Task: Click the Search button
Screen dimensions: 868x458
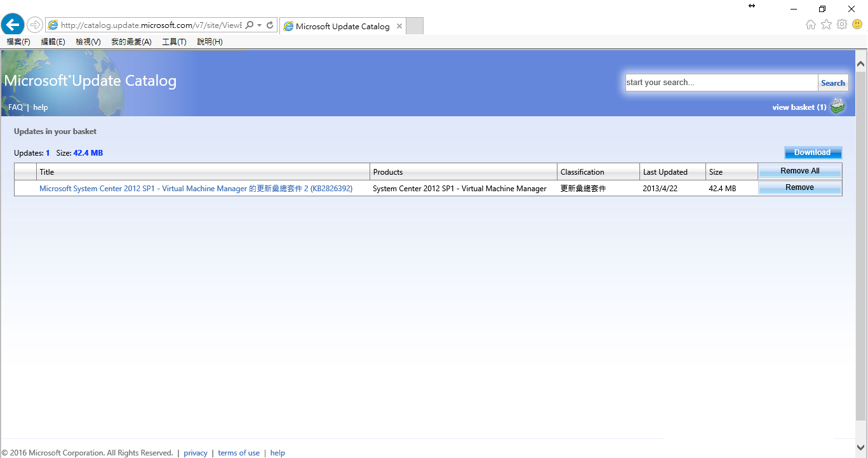Action: [x=833, y=83]
